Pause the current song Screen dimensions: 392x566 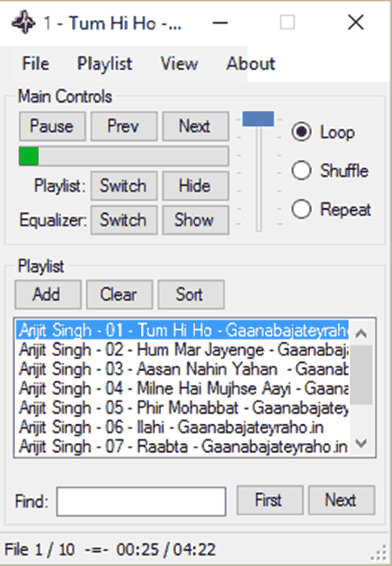(x=52, y=126)
